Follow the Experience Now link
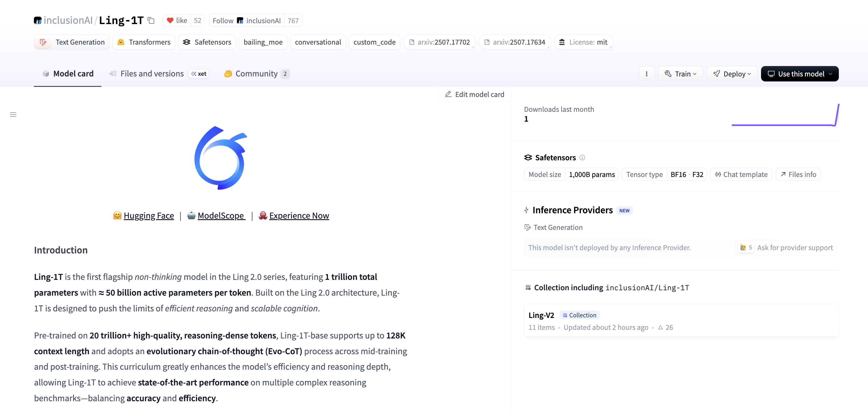This screenshot has width=868, height=414. coord(299,215)
